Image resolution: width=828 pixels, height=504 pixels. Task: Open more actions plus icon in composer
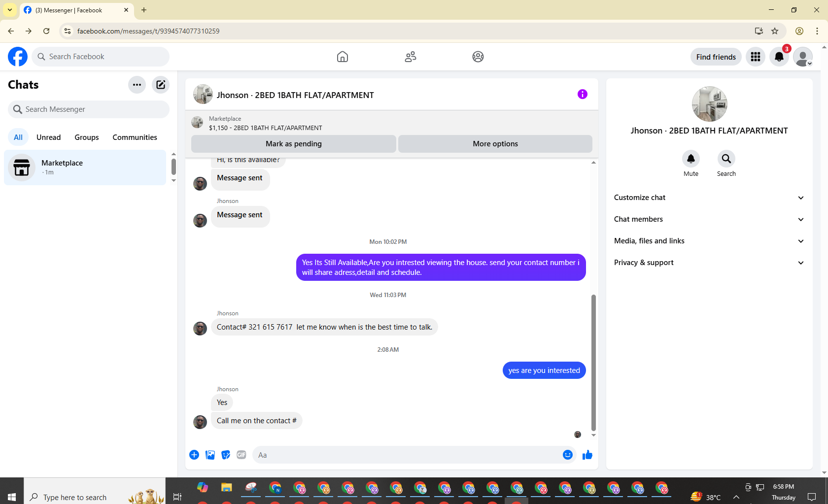(x=194, y=455)
